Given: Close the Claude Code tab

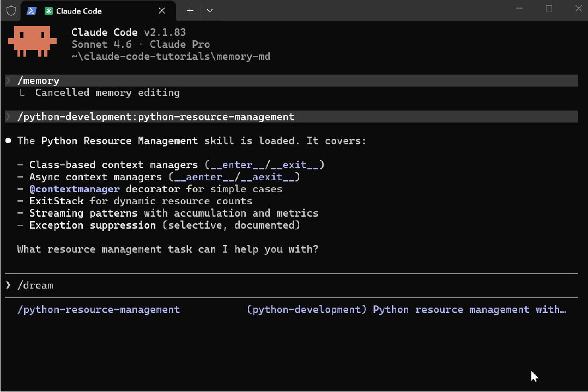Looking at the screenshot, I should tap(162, 11).
